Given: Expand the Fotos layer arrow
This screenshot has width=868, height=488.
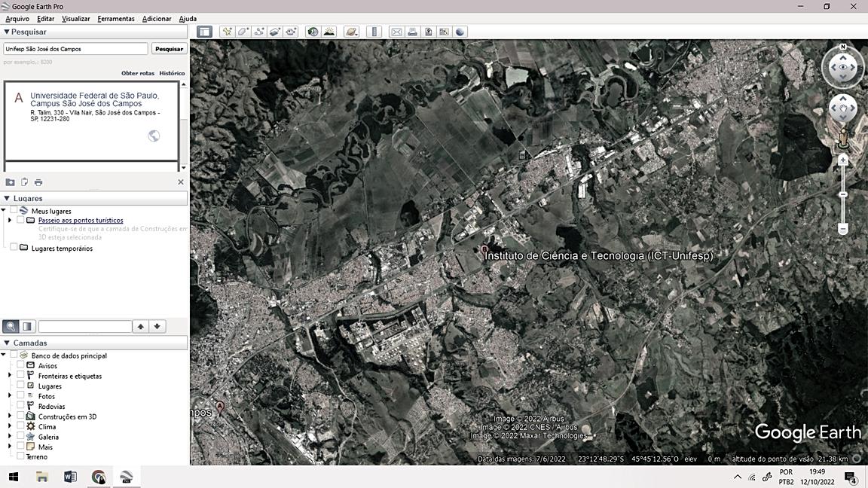Looking at the screenshot, I should [9, 396].
